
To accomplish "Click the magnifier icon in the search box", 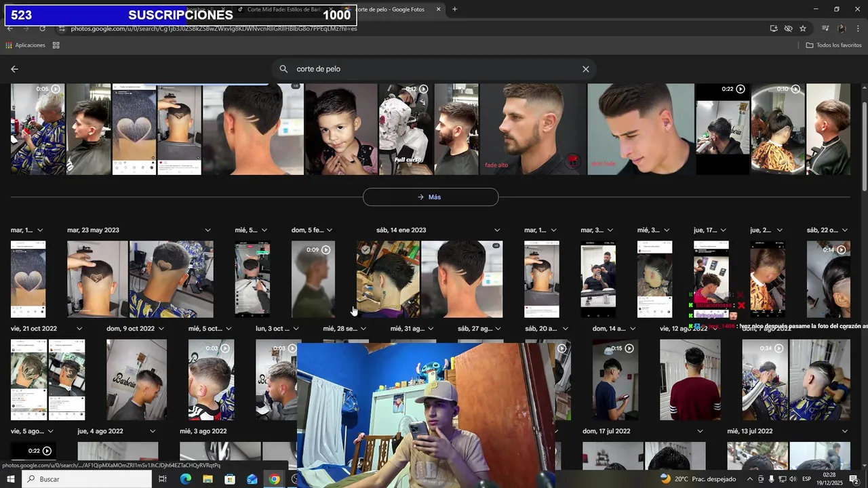I will coord(284,69).
